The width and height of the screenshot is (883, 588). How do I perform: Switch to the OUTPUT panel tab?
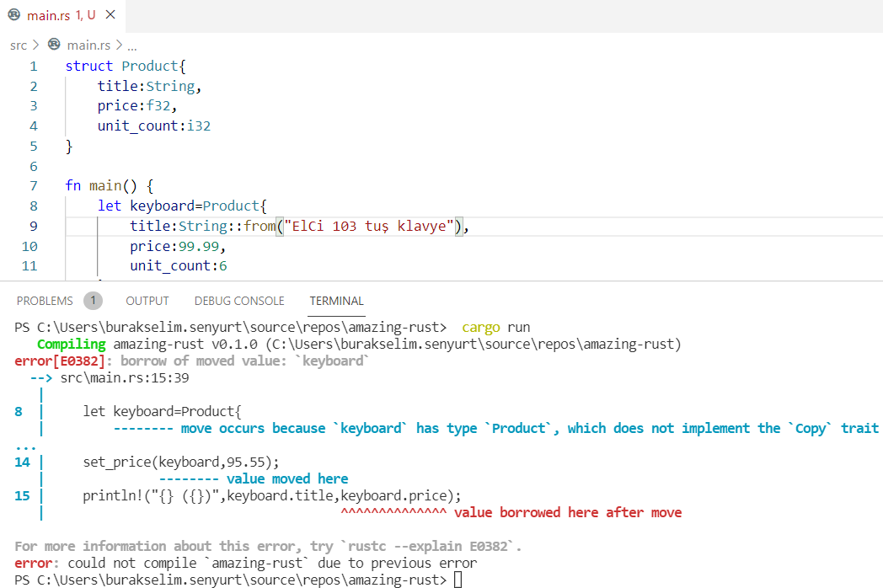tap(147, 301)
